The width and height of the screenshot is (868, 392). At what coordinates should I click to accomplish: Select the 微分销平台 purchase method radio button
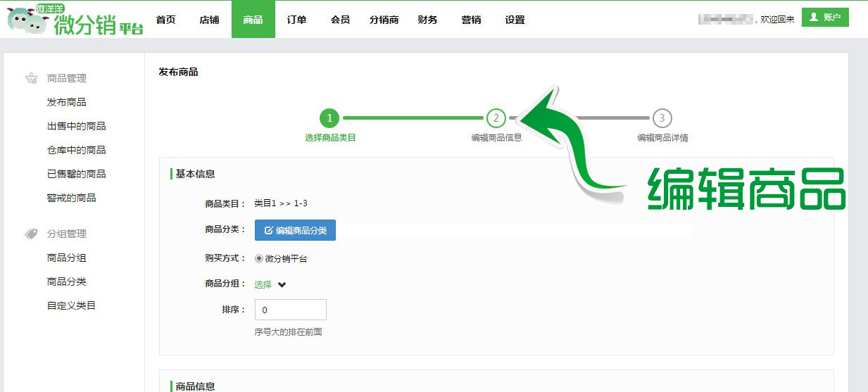259,258
